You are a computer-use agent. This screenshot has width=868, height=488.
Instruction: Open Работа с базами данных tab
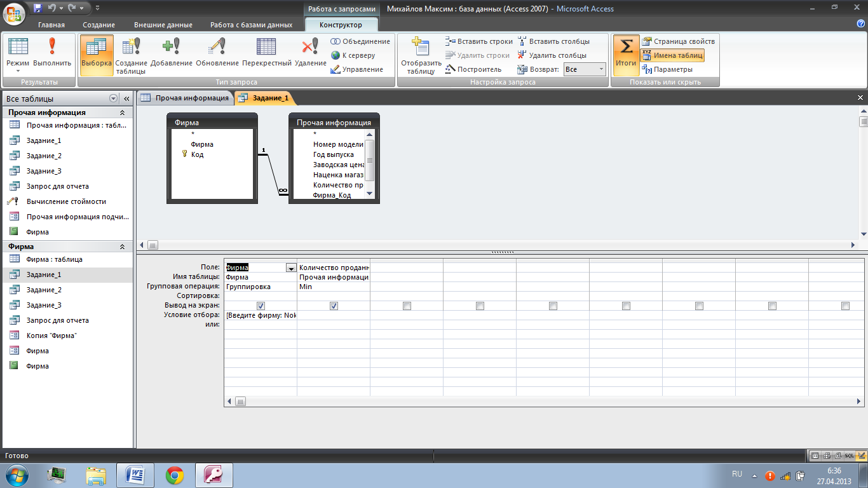(252, 25)
